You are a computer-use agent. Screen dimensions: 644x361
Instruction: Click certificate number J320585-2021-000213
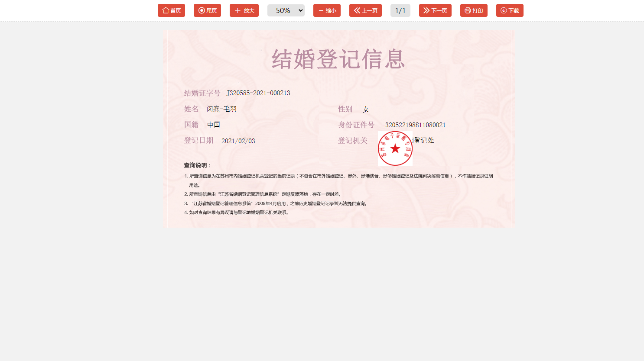pos(258,93)
